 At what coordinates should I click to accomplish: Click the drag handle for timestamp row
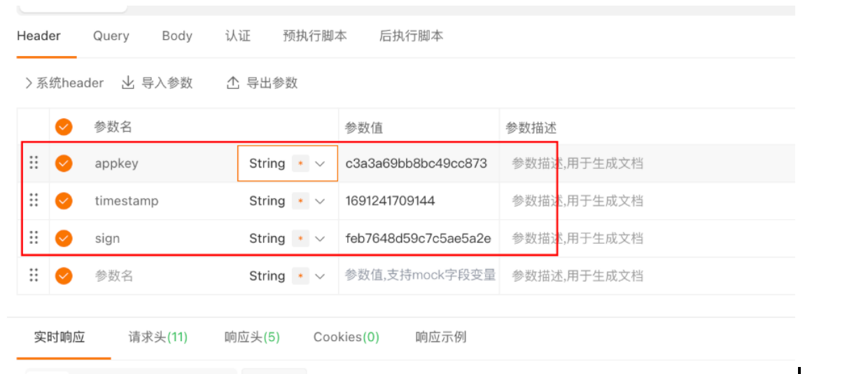(x=34, y=200)
